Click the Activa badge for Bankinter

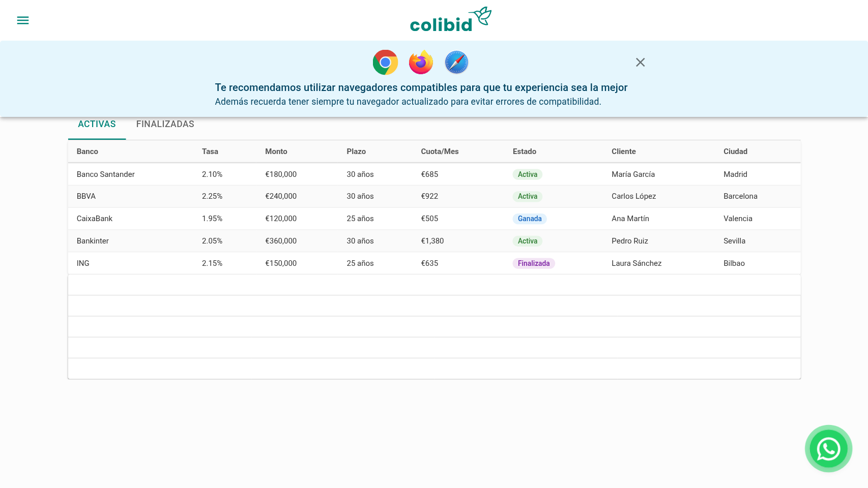[528, 241]
